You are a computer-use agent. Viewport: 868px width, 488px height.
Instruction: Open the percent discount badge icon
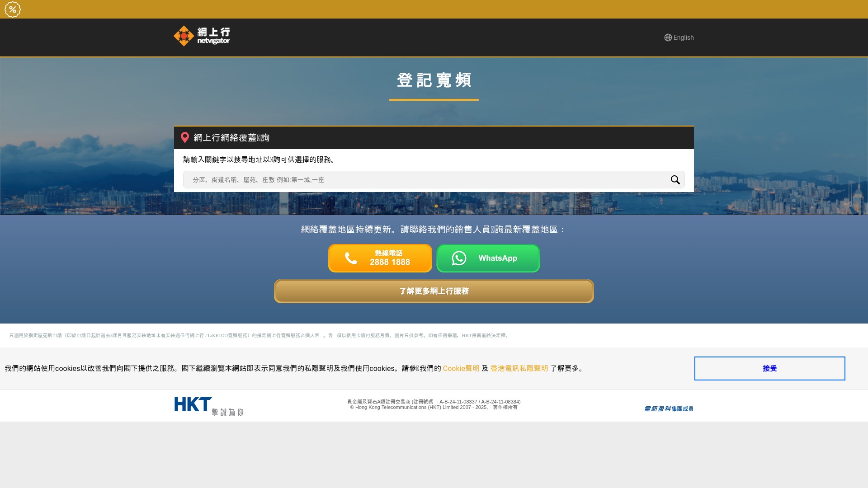click(13, 9)
